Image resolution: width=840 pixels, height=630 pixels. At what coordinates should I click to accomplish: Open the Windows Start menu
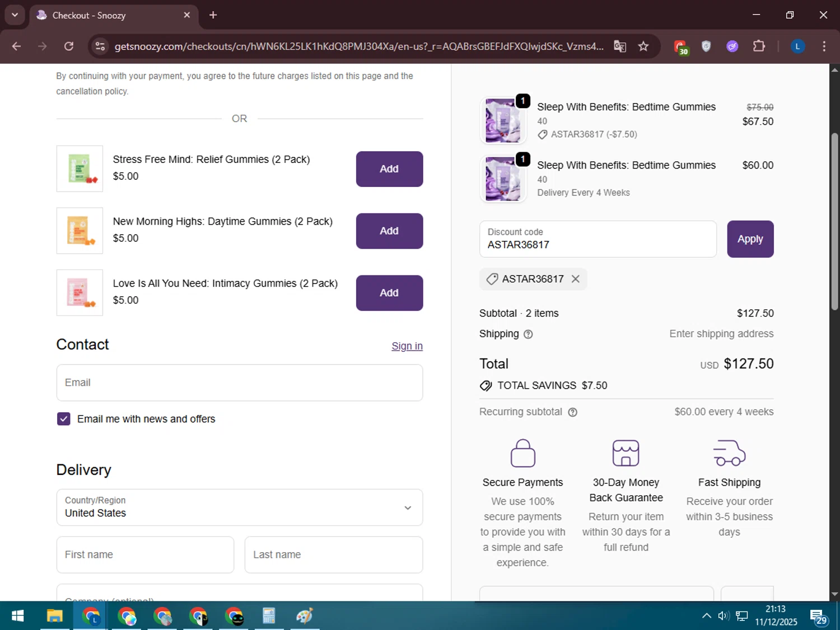pyautogui.click(x=17, y=617)
